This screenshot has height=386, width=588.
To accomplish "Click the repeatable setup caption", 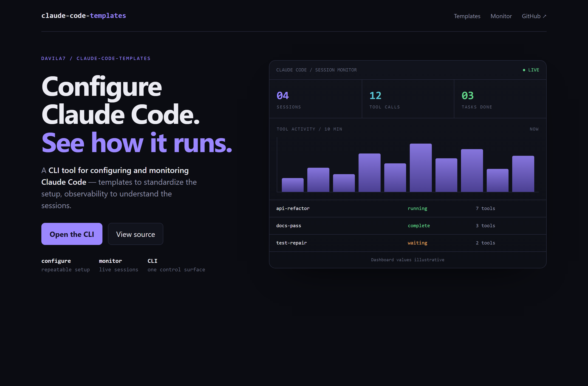I will point(65,270).
